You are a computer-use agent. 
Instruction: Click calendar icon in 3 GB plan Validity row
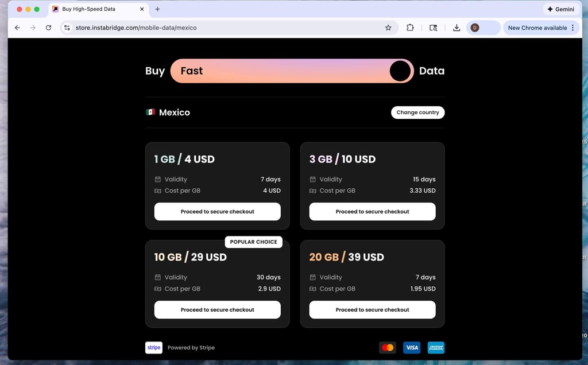click(313, 180)
